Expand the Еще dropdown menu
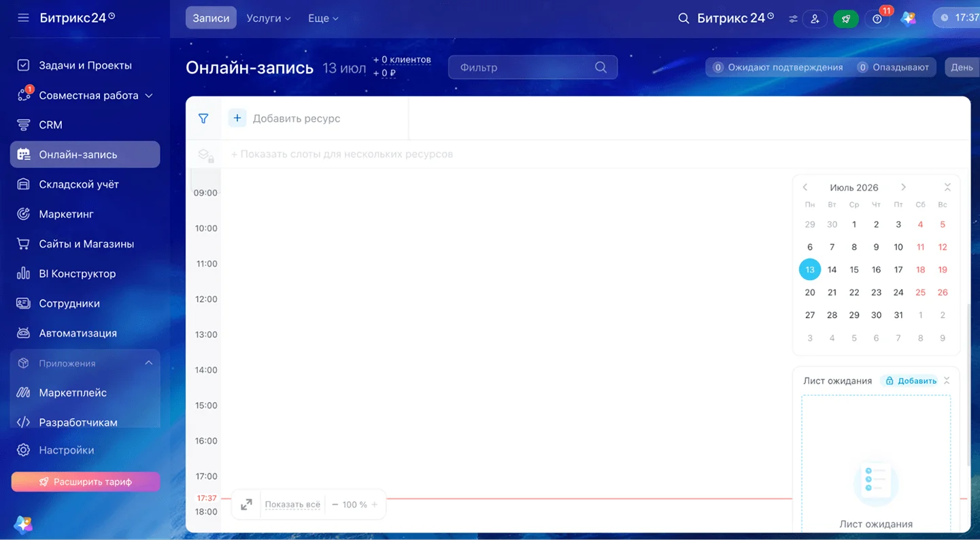 point(323,18)
